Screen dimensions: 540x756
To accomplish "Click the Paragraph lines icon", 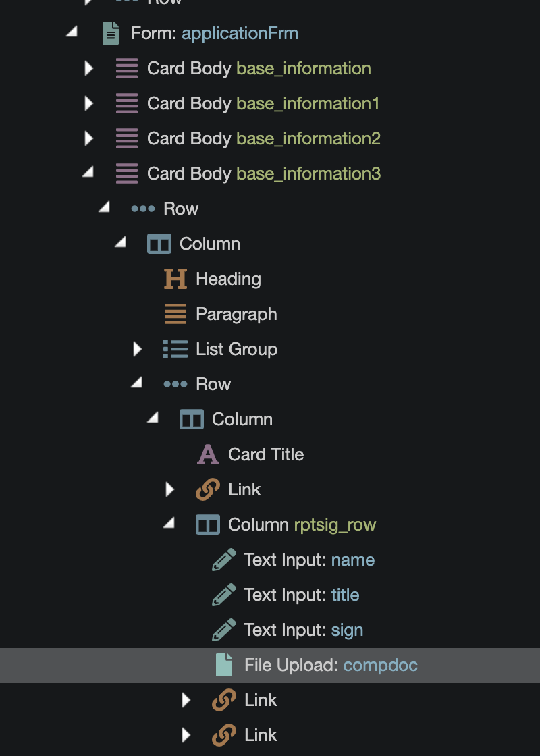I will (x=175, y=314).
